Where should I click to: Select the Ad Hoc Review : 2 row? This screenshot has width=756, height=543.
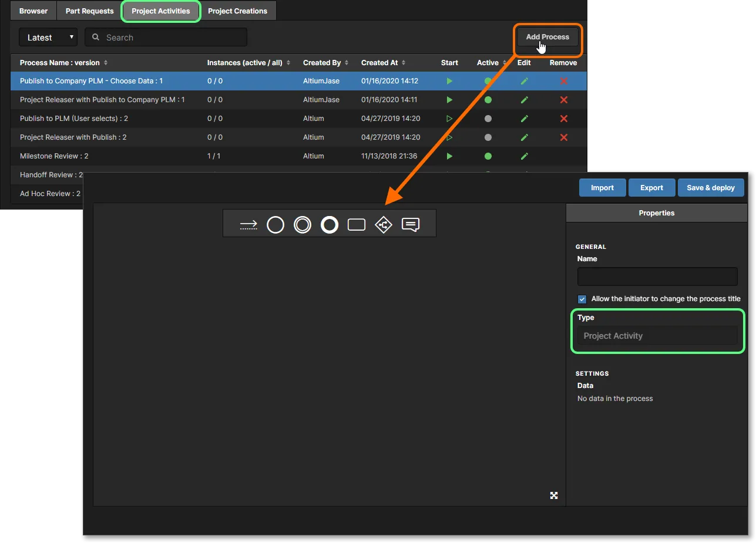point(51,194)
